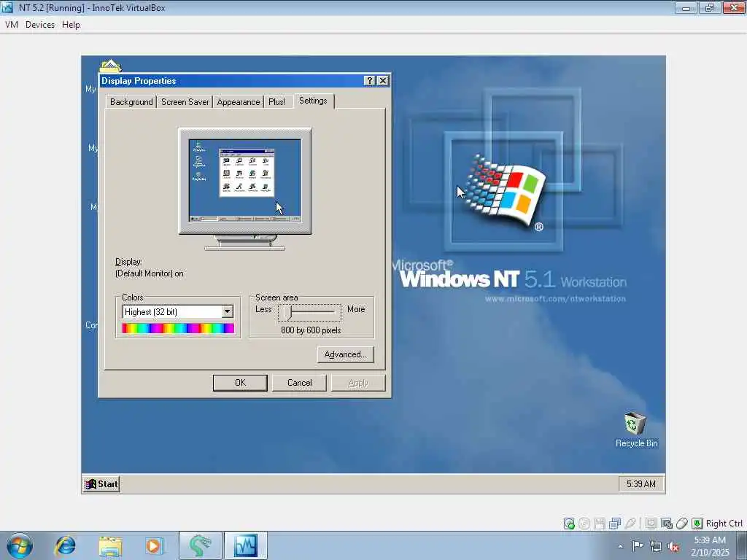Open the Devices menu

tap(40, 25)
